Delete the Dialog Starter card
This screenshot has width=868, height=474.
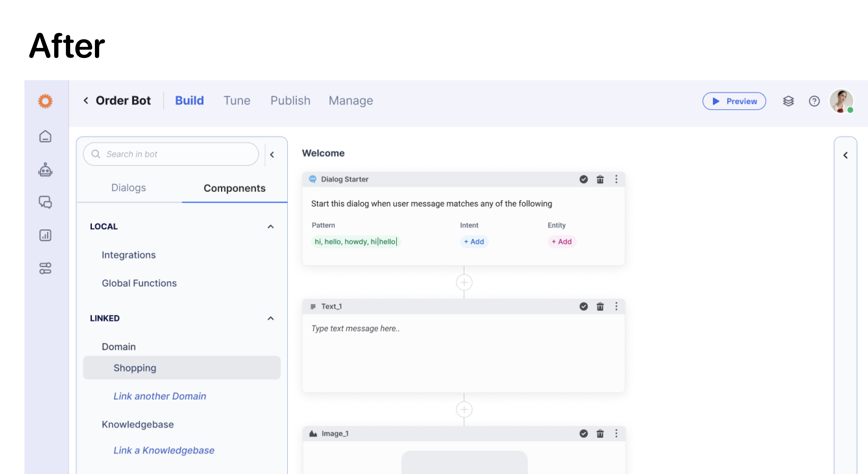[600, 179]
